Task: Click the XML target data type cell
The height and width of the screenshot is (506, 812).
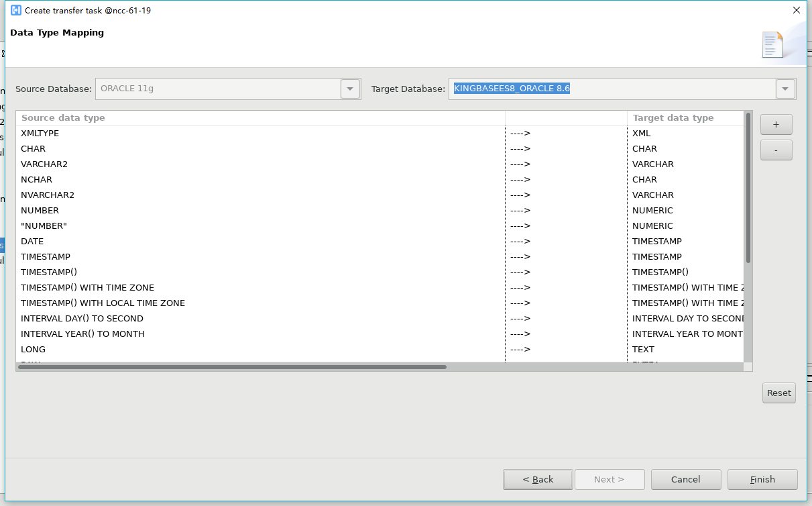Action: [x=685, y=133]
